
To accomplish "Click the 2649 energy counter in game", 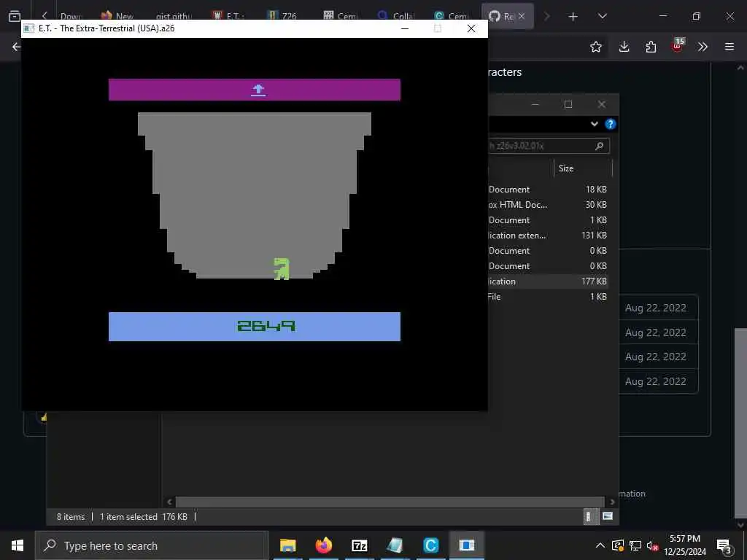I will [266, 326].
